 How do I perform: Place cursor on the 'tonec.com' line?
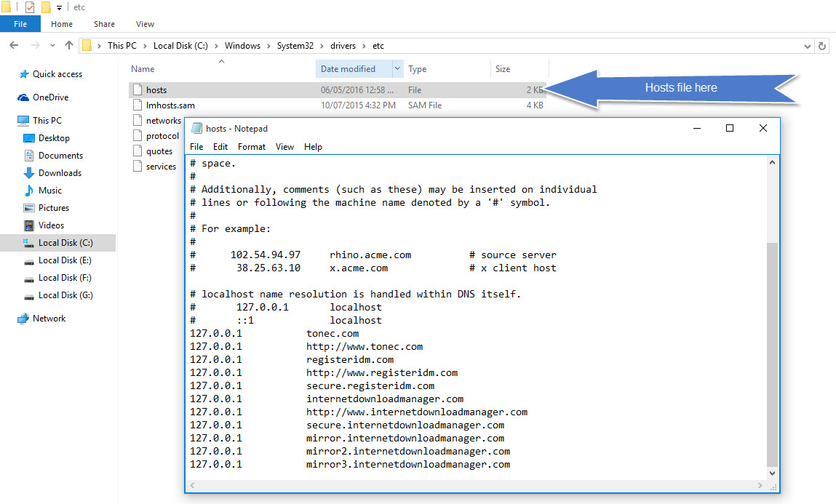tap(333, 334)
